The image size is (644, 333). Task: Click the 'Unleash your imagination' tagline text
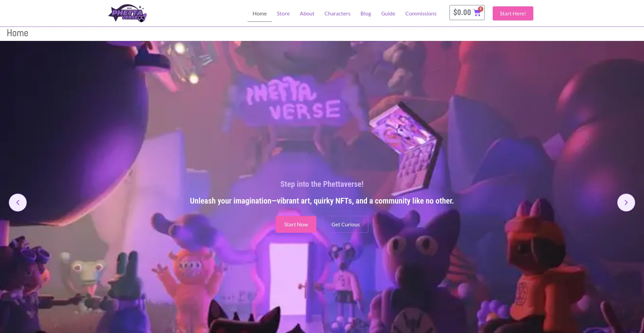coord(322,201)
